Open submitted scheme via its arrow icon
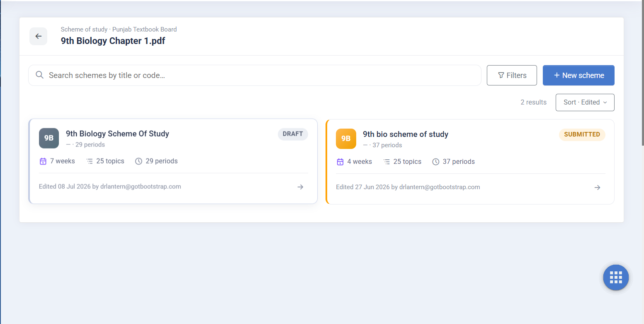644x324 pixels. click(598, 188)
